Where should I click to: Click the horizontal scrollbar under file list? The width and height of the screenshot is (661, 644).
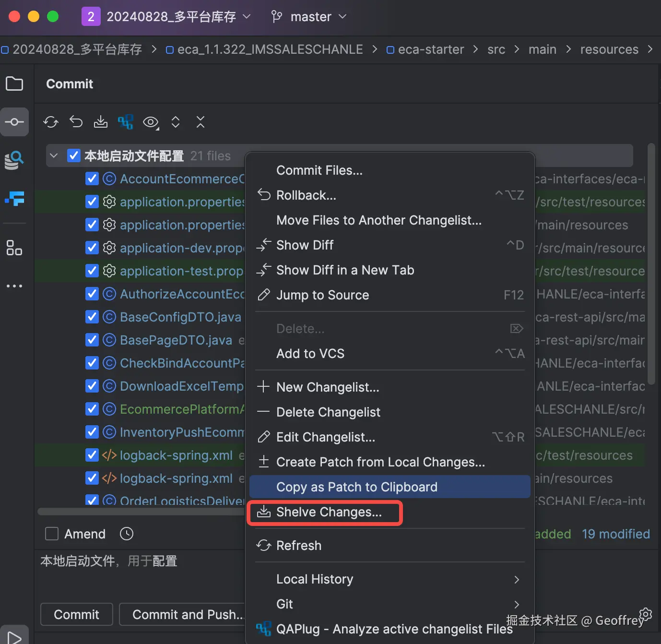click(x=142, y=512)
